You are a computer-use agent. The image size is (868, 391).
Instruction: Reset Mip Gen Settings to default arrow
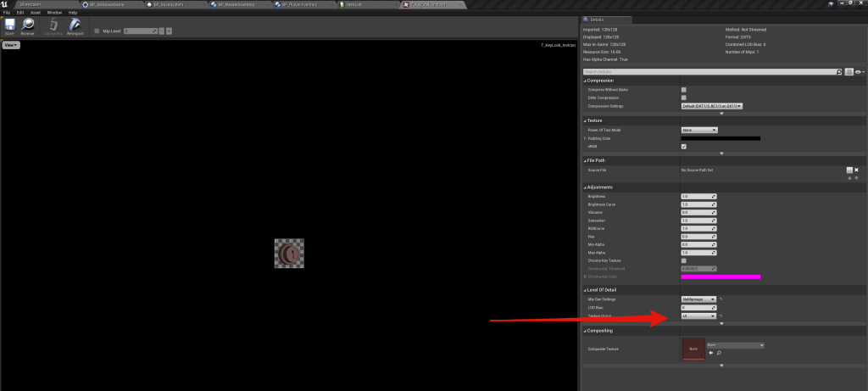click(721, 299)
